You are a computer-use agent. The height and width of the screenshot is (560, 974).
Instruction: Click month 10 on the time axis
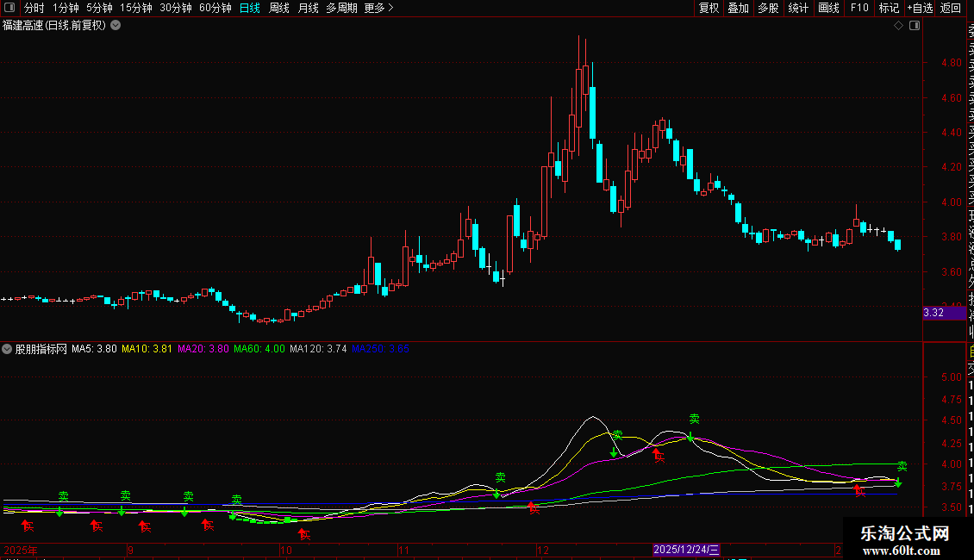[x=286, y=550]
